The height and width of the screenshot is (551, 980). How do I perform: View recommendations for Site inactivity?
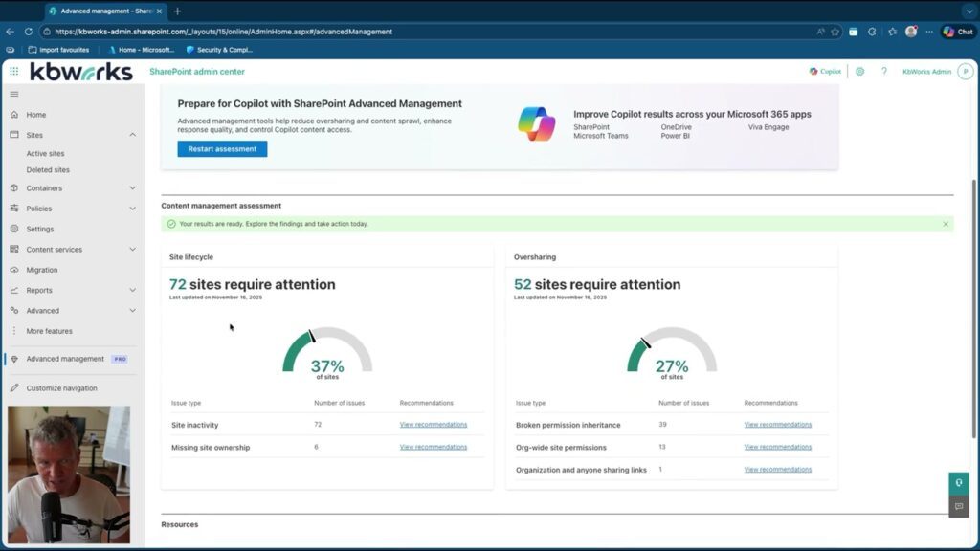tap(434, 425)
